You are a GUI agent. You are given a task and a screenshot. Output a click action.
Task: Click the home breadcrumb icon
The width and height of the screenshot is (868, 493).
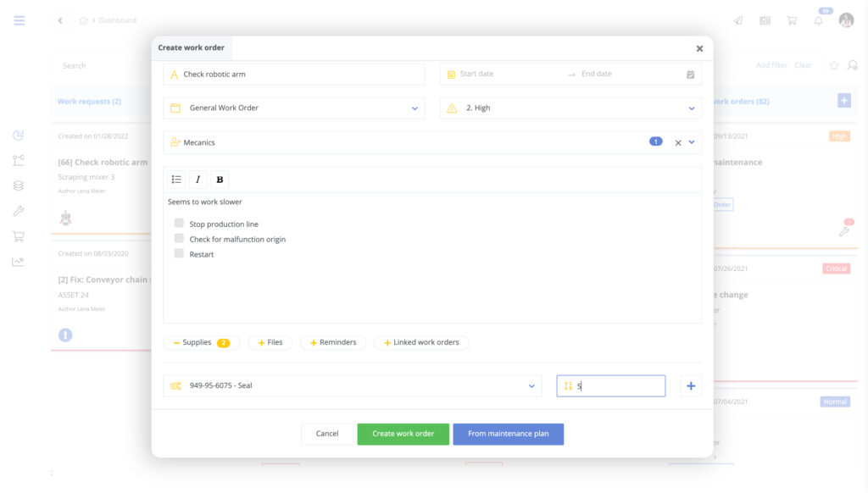click(84, 20)
